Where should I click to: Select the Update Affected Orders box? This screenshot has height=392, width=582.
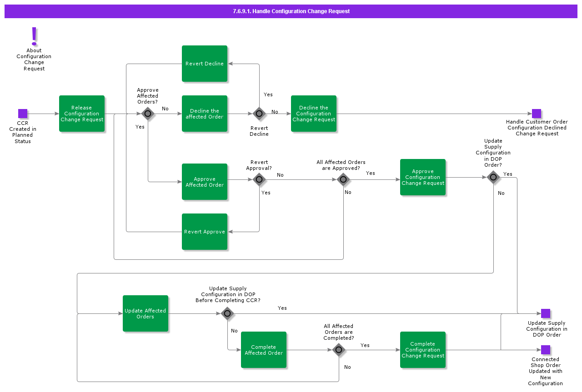(145, 313)
